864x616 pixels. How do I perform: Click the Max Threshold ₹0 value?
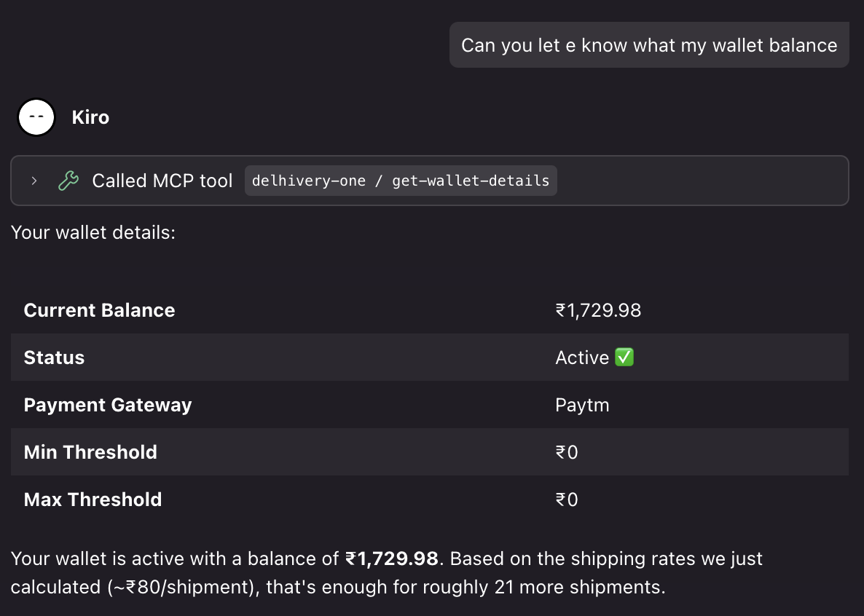click(567, 499)
